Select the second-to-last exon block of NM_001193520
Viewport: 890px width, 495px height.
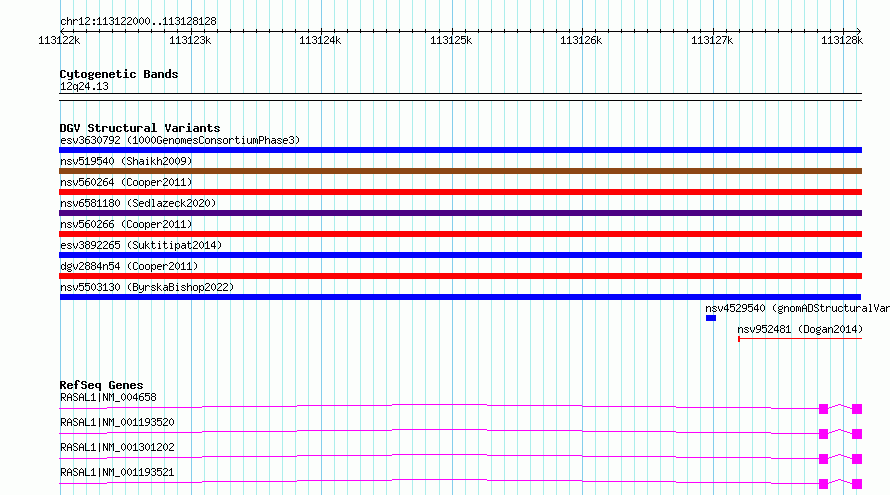coord(824,434)
